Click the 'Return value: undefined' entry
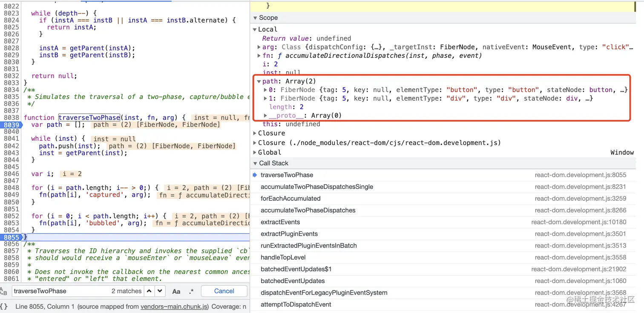Screen dimensions: 644x313 307,38
